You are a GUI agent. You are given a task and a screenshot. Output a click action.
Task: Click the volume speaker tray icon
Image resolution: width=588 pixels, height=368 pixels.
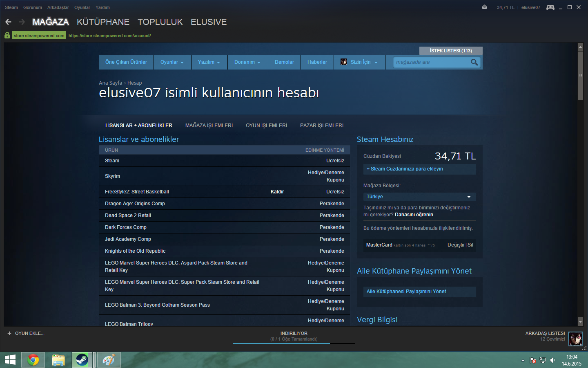point(552,360)
